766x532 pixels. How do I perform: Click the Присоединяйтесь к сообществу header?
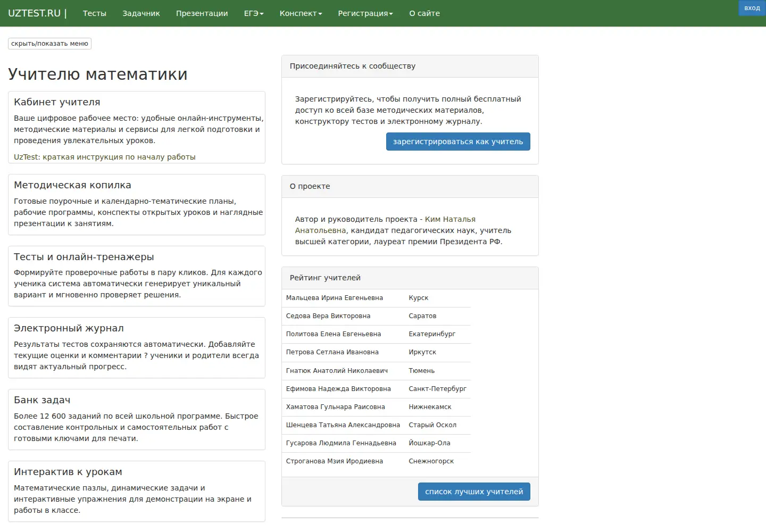coord(410,66)
